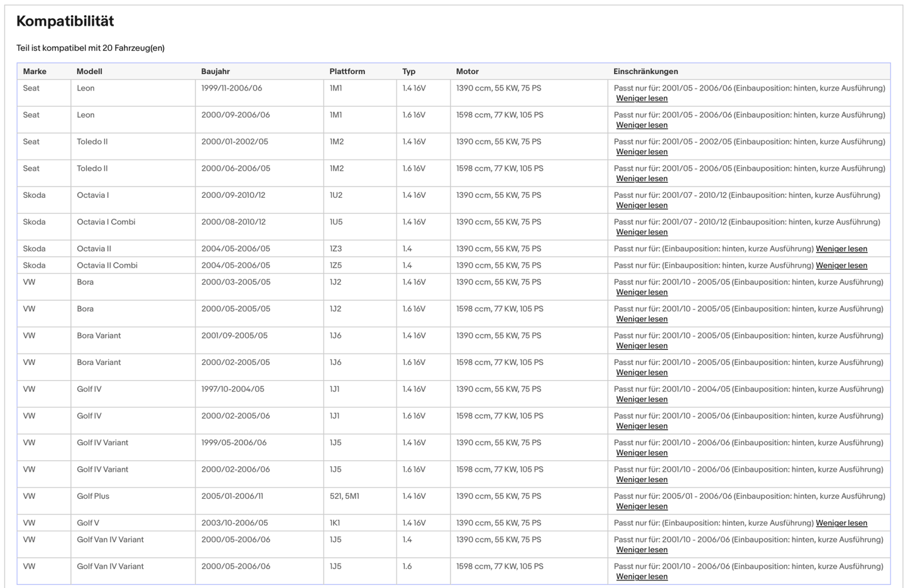Image resolution: width=908 pixels, height=588 pixels.
Task: Click the 'Plattform' column header
Action: pos(347,72)
